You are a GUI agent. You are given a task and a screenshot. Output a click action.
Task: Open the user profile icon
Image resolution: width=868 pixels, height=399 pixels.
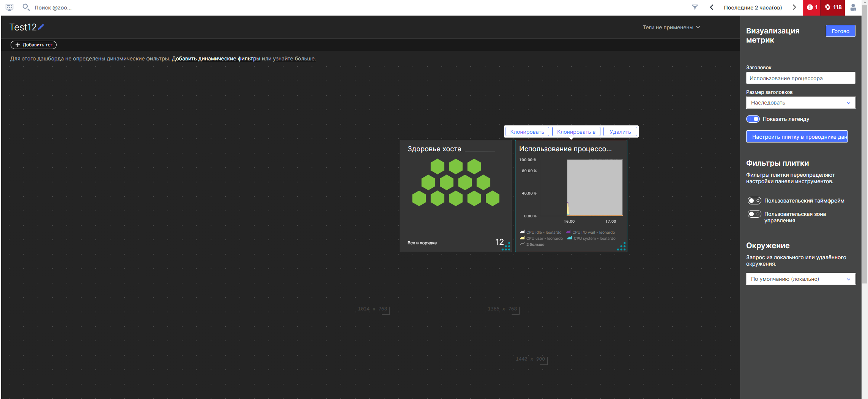[x=853, y=7]
